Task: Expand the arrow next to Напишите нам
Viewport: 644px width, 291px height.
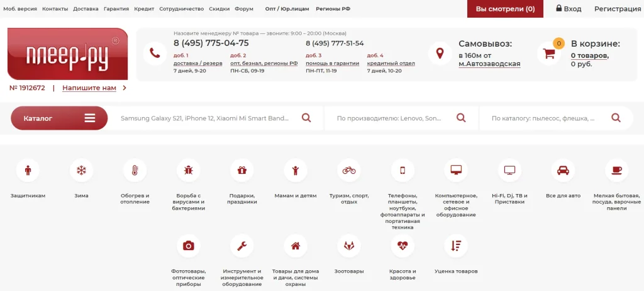Action: click(x=125, y=88)
